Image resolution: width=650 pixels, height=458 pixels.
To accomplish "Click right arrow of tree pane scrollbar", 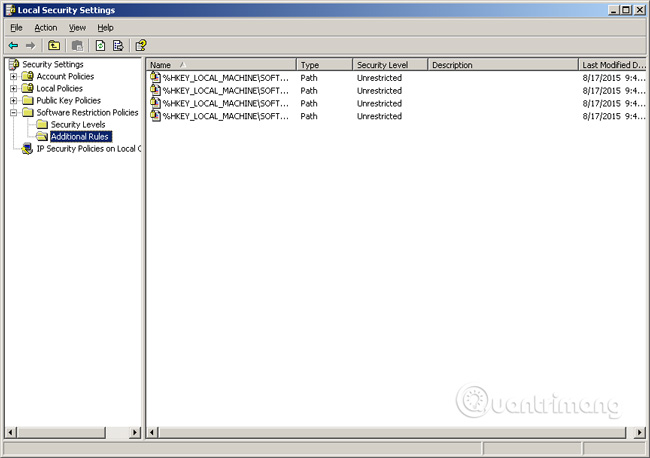I will click(x=135, y=433).
